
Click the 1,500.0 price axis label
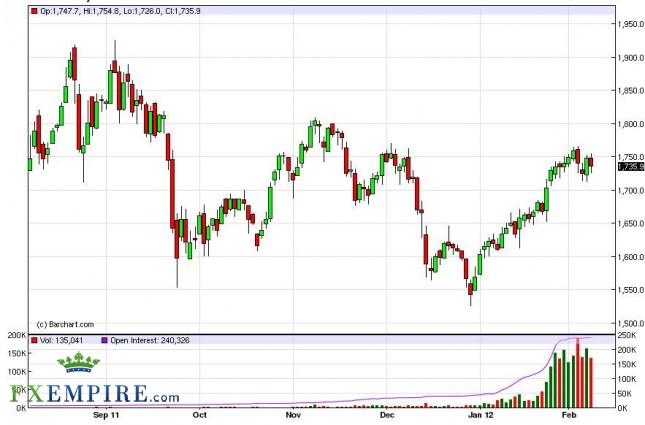631,323
